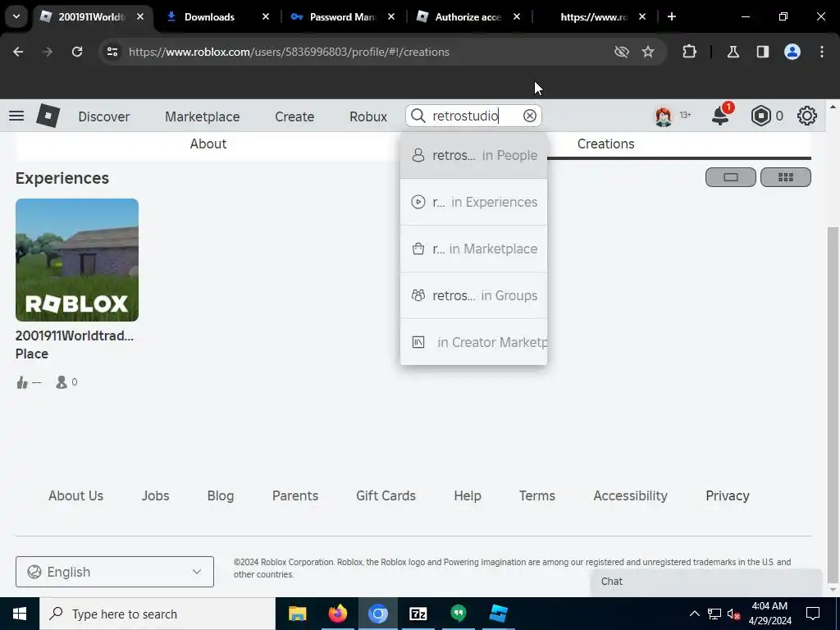Screen dimensions: 840x630
Task: Click the magnifier icon in Roblox search
Action: (x=418, y=116)
